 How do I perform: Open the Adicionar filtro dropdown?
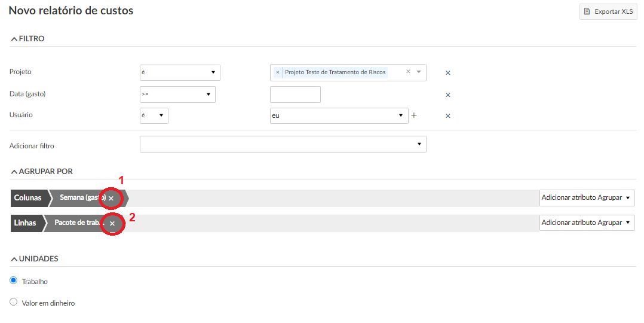point(283,145)
